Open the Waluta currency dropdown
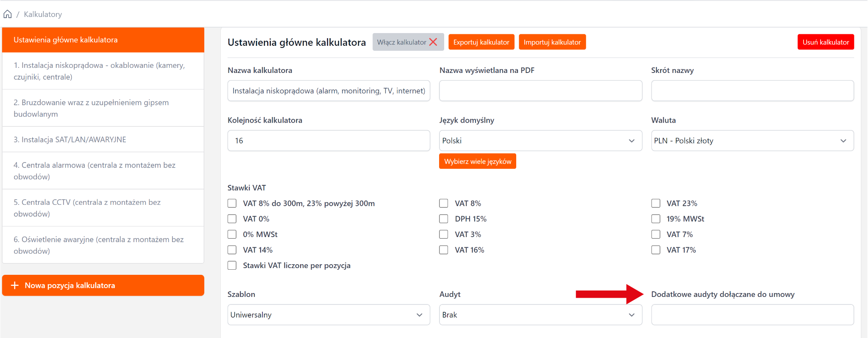The height and width of the screenshot is (338, 868). (752, 141)
